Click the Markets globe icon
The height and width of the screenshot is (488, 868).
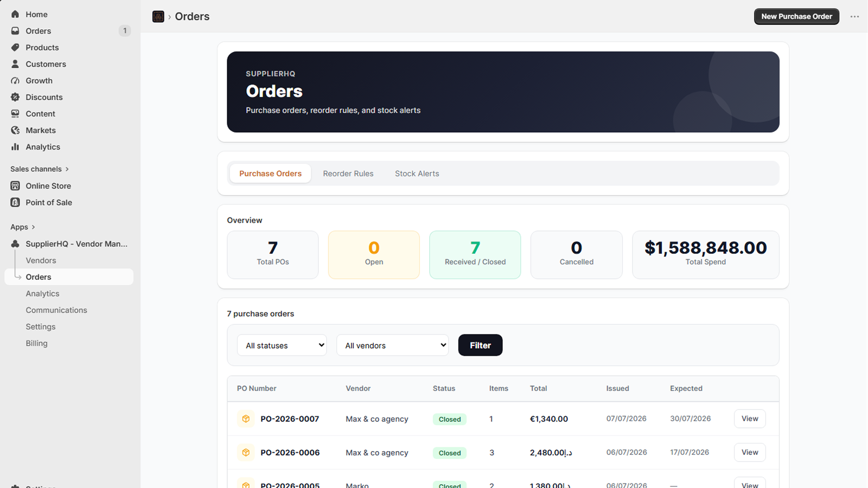pos(15,130)
